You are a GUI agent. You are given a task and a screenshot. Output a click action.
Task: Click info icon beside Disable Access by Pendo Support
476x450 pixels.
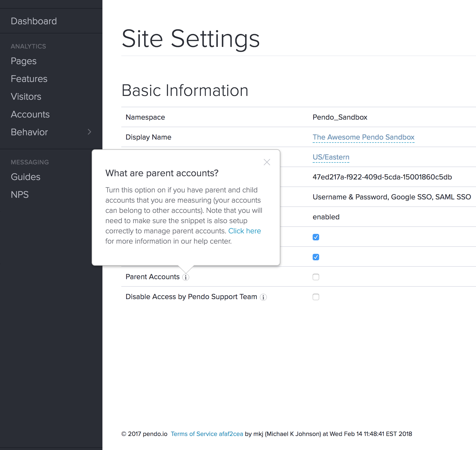263,297
